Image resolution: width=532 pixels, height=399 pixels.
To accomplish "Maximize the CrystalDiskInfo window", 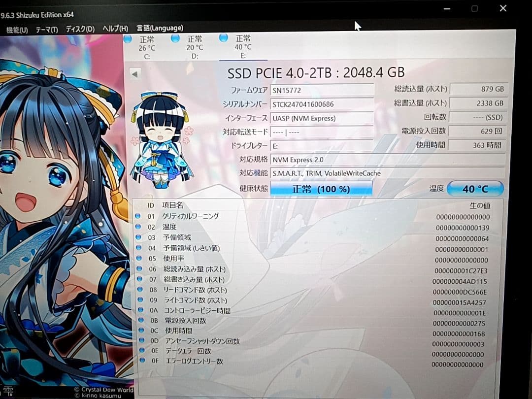I will [475, 8].
